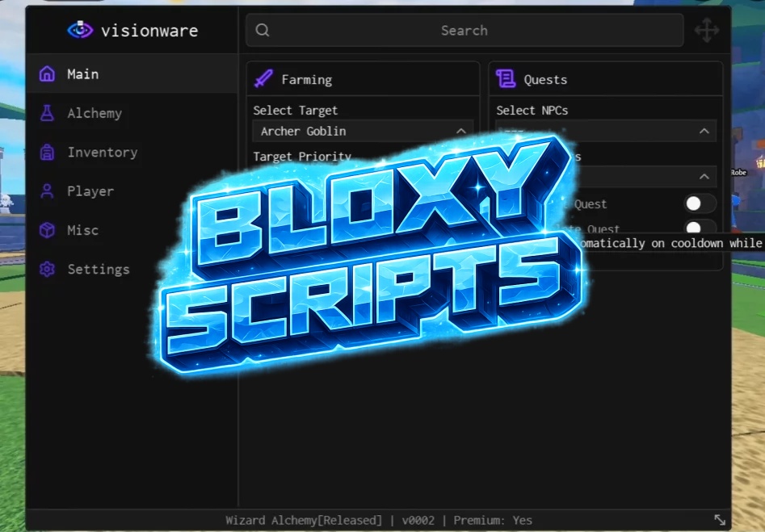Click the Select Target label
765x532 pixels.
click(295, 111)
